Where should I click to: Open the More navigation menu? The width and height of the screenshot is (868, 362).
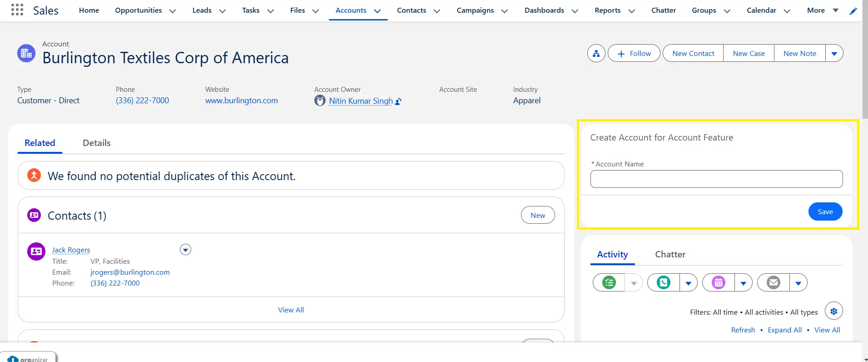click(x=823, y=10)
